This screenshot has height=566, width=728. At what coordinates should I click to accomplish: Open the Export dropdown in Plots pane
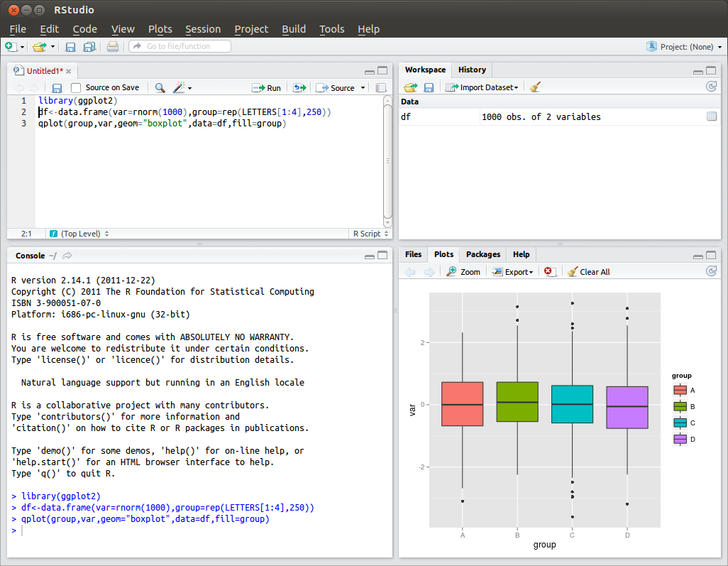pos(512,271)
